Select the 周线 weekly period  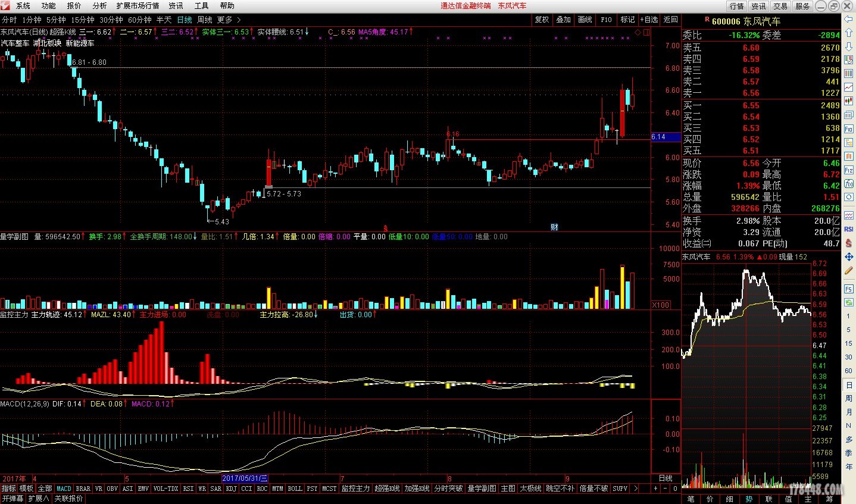(x=205, y=20)
